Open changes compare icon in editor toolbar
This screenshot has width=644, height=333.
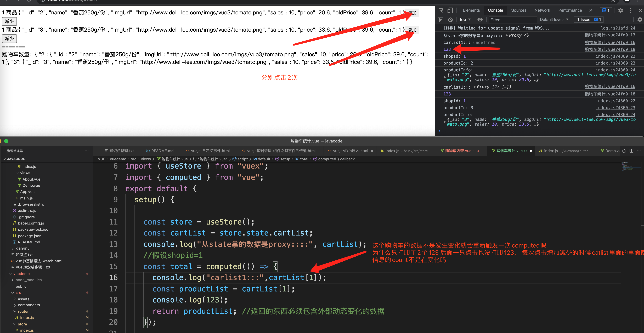coord(624,151)
